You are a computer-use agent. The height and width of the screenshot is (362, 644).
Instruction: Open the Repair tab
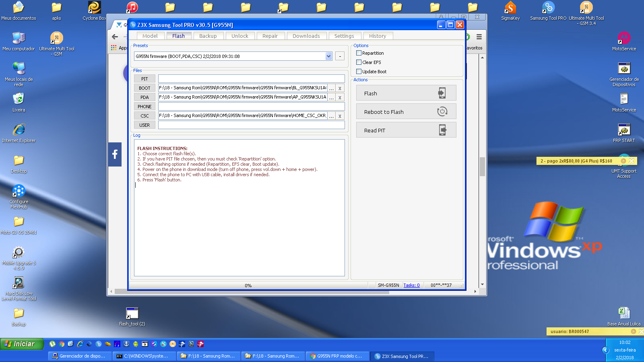[270, 36]
